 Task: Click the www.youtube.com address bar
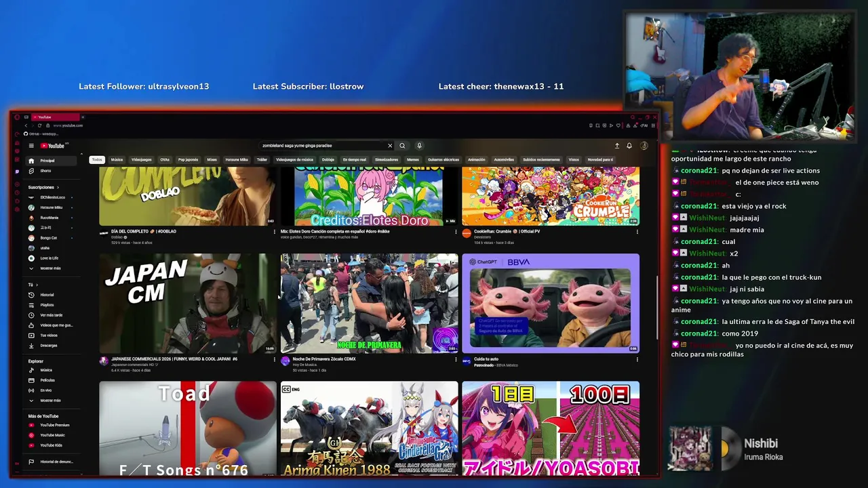coord(68,125)
